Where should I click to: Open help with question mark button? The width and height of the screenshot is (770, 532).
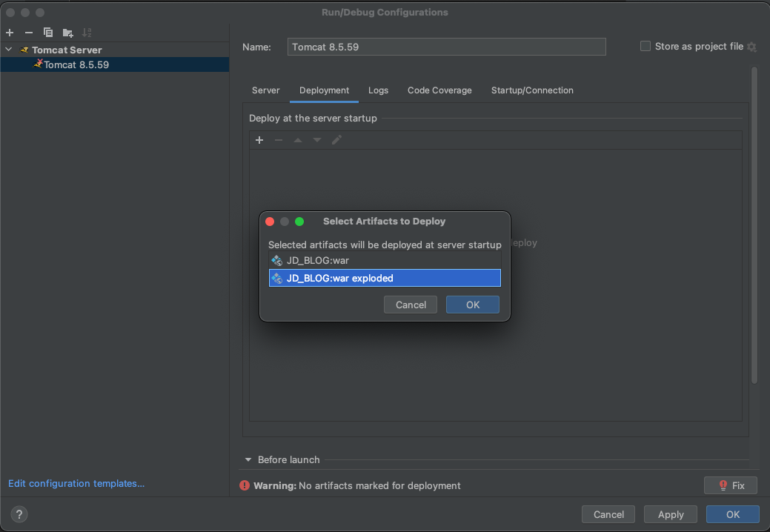[19, 514]
